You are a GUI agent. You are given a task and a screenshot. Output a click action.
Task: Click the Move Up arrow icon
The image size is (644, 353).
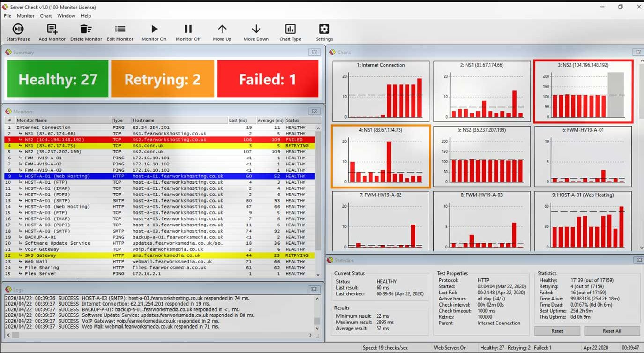[222, 29]
